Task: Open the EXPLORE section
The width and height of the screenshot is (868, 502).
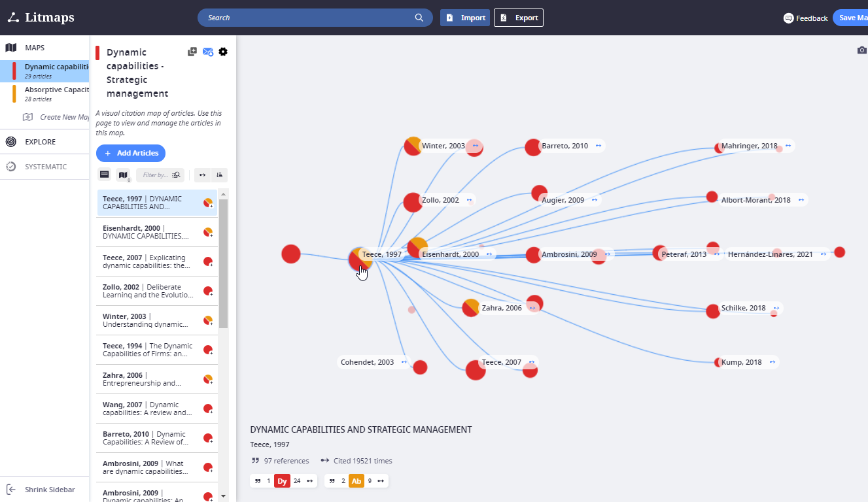Action: [30, 141]
